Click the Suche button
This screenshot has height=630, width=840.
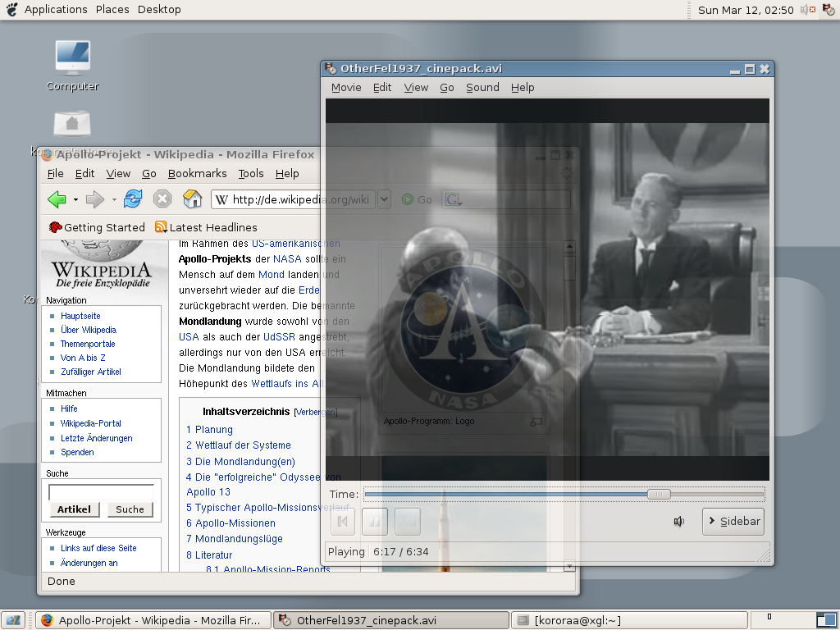coord(130,509)
